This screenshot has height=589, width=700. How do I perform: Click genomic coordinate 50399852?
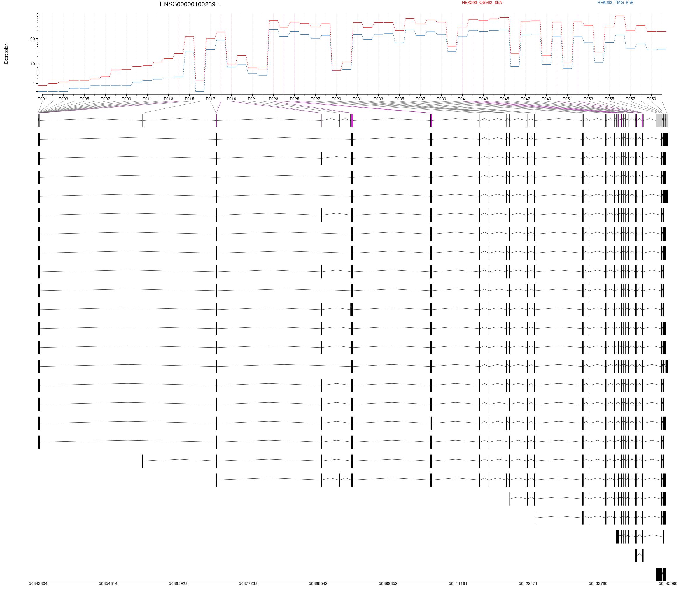(x=388, y=584)
